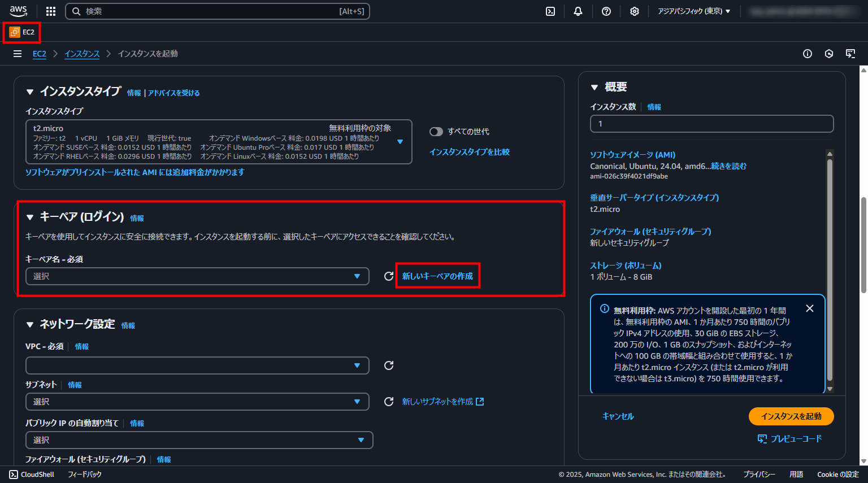Launch CloudShell from the top bar icon

pos(550,11)
